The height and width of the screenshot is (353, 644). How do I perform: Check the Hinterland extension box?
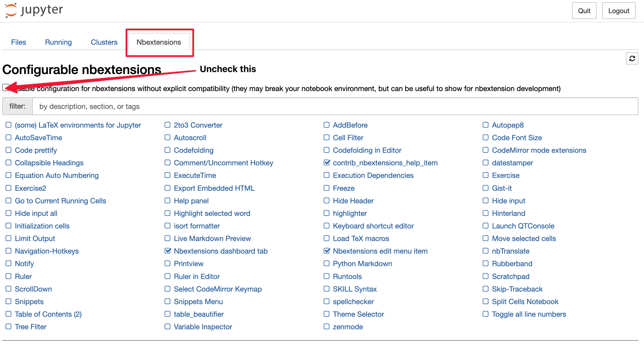(486, 213)
